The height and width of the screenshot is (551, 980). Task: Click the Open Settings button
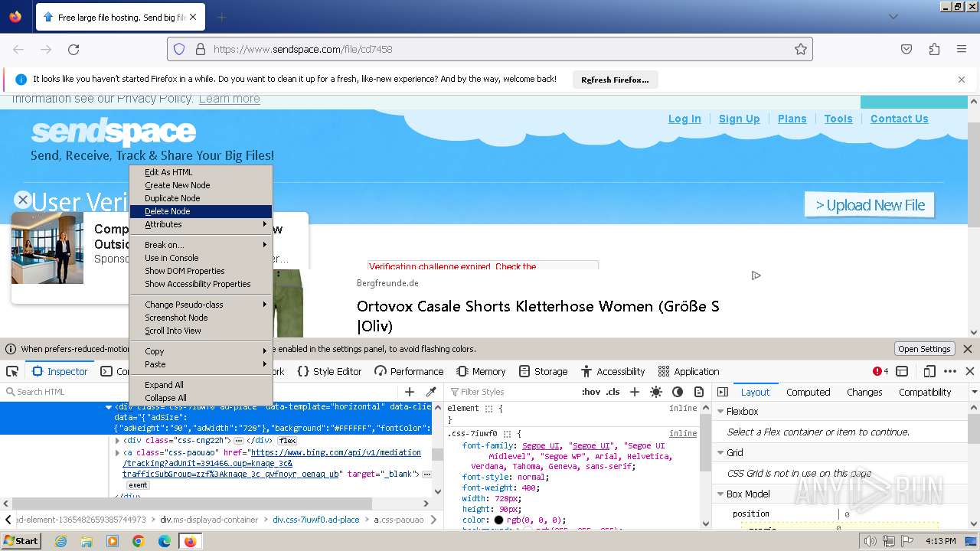point(924,349)
